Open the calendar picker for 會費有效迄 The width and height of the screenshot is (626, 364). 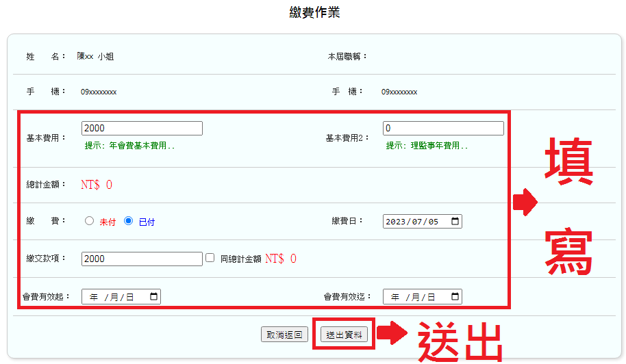(455, 297)
